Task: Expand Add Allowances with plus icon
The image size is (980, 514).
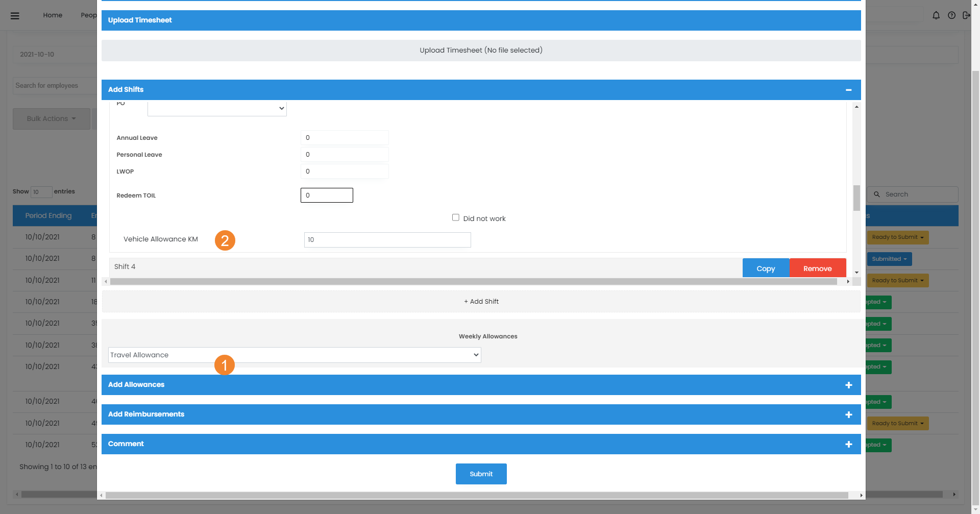Action: [x=848, y=385]
